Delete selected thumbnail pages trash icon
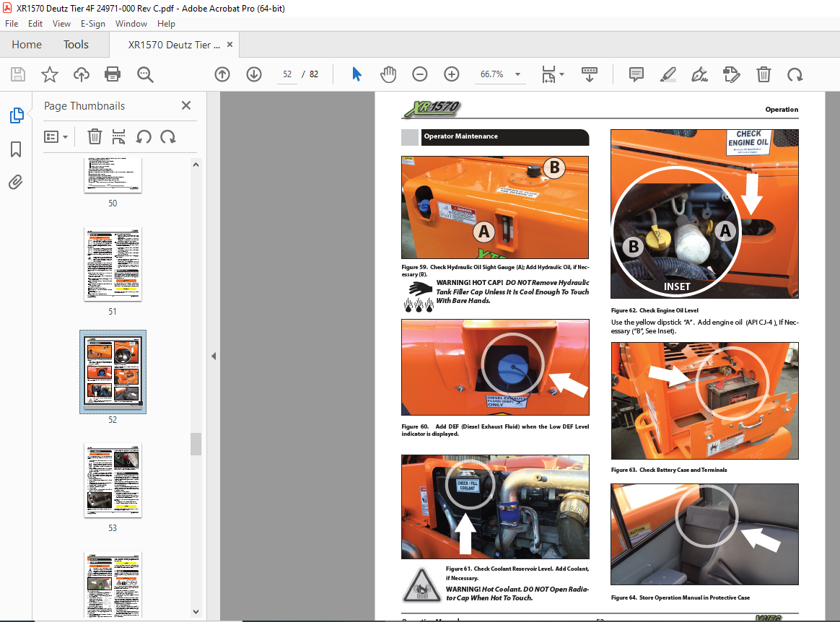This screenshot has height=622, width=840. point(95,136)
